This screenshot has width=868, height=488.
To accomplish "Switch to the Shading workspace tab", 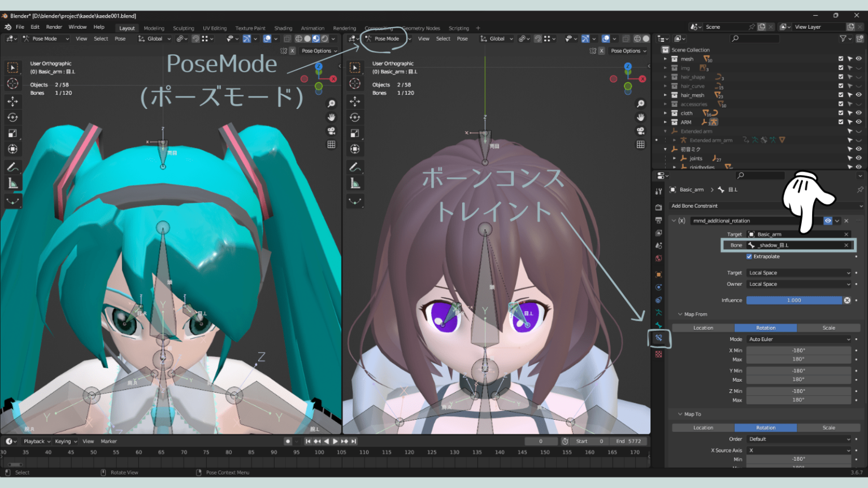I will pyautogui.click(x=283, y=28).
